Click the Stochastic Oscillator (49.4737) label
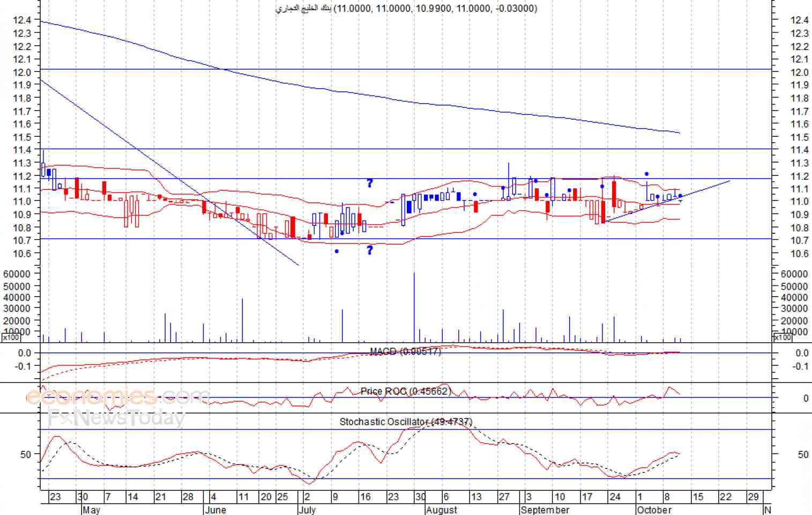 [406, 422]
